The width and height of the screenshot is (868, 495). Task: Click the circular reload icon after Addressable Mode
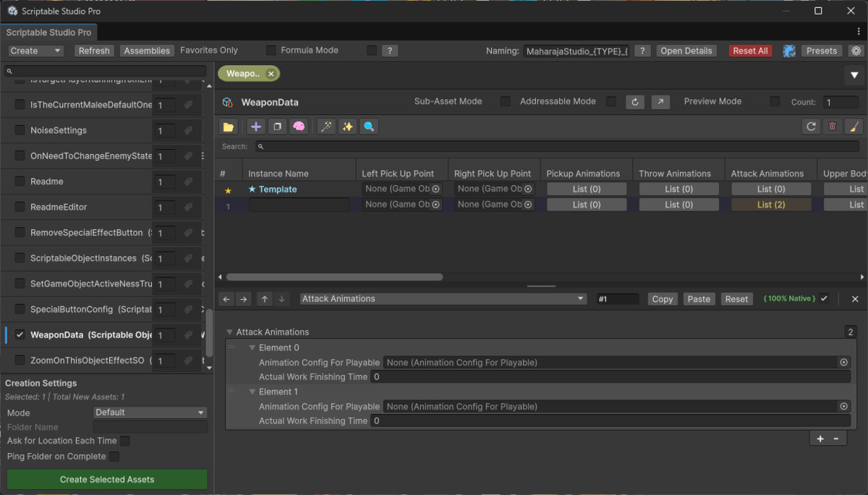(635, 102)
